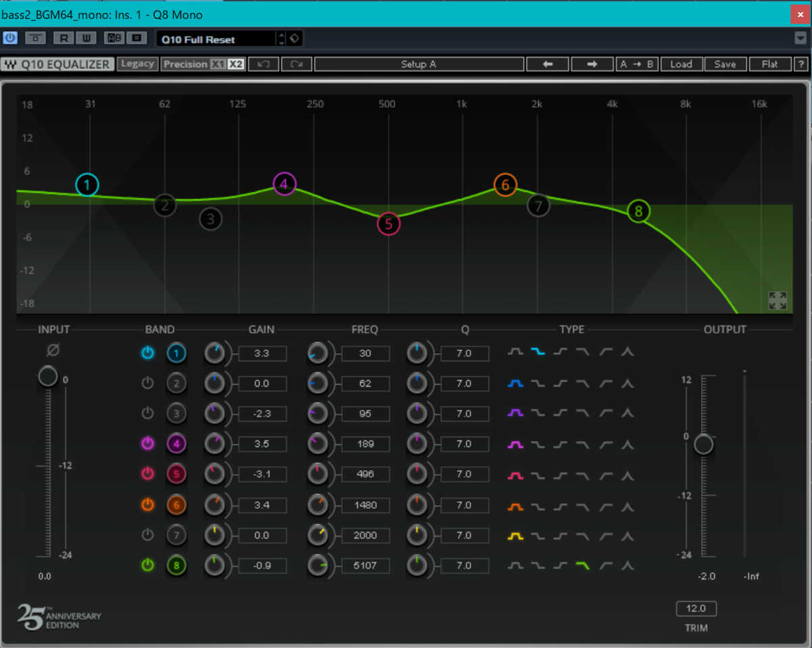This screenshot has width=812, height=648.
Task: Select Precision X2 mode
Action: [x=235, y=64]
